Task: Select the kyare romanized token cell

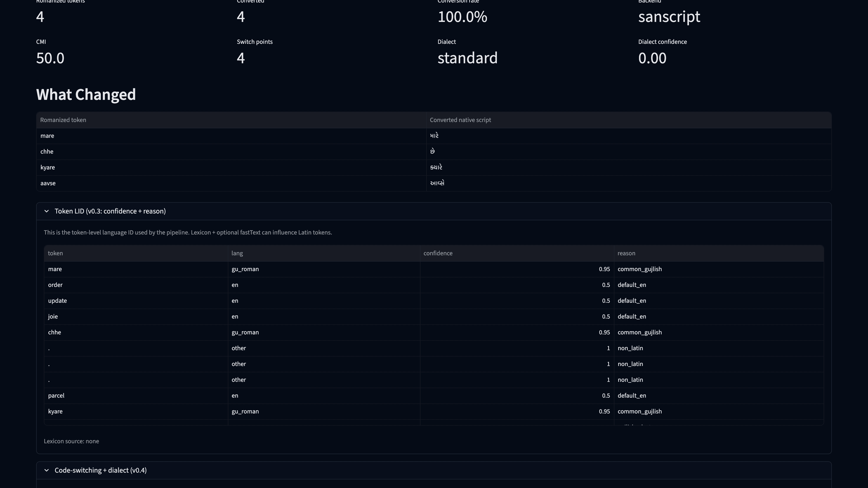Action: click(47, 167)
